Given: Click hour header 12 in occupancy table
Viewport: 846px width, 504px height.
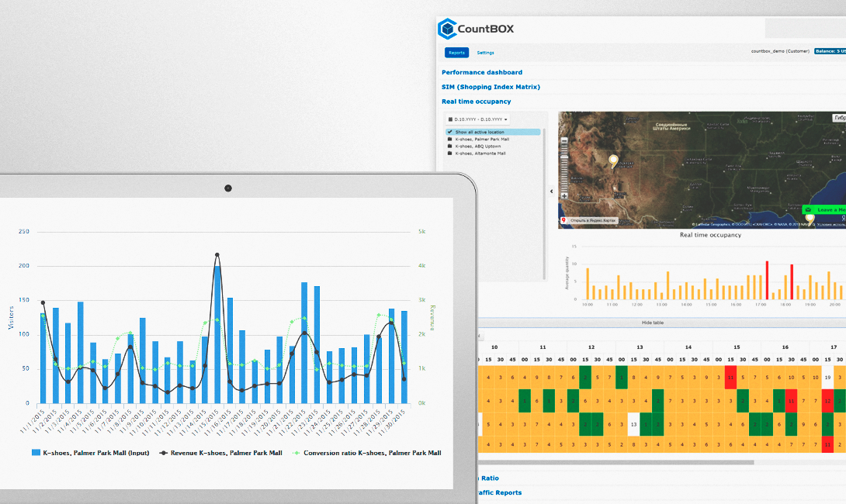Looking at the screenshot, I should point(591,347).
